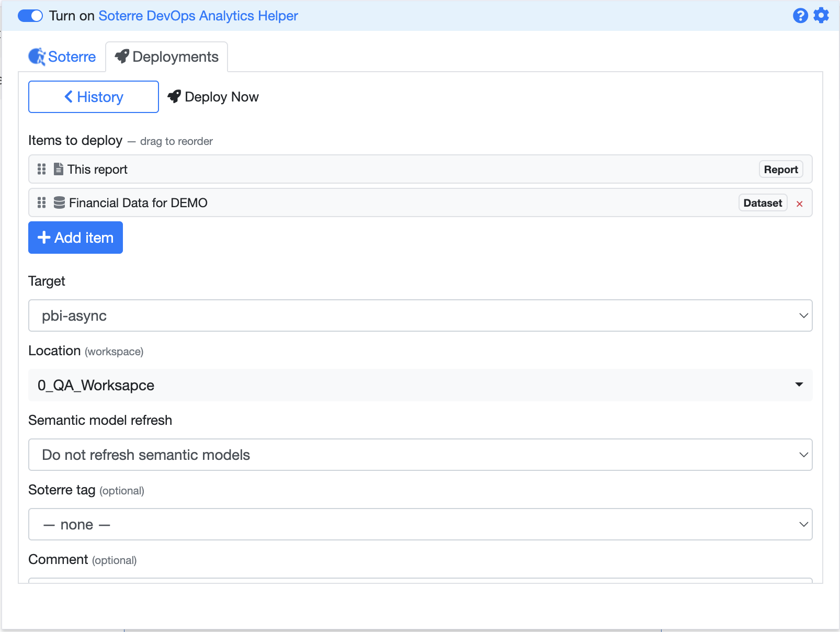Grab the drag handle for Financial Data for DEMO
The height and width of the screenshot is (632, 840).
pyautogui.click(x=42, y=202)
